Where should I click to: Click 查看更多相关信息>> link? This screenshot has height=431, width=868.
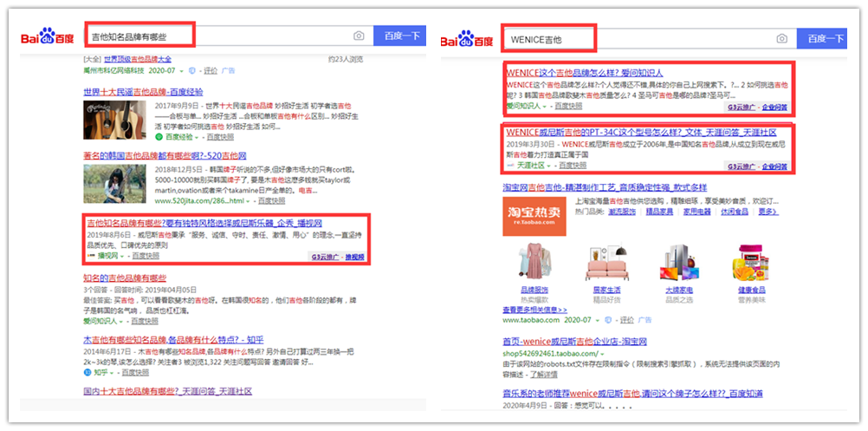pos(534,310)
